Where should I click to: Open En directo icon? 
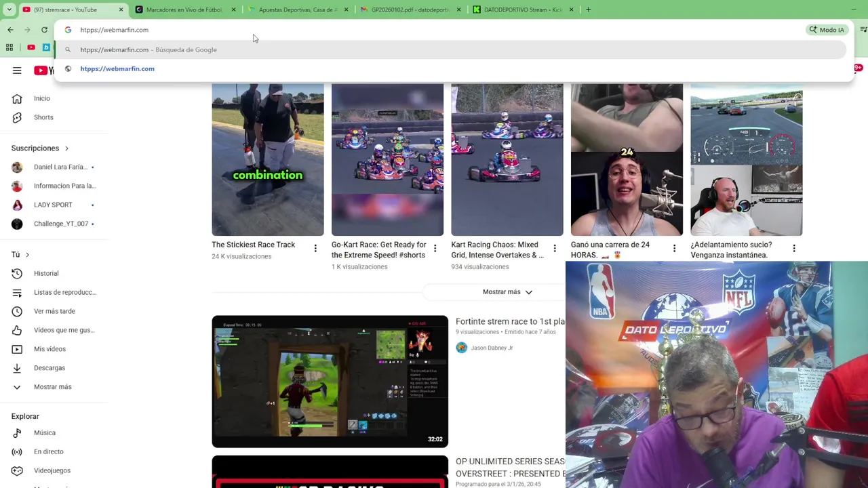point(17,451)
